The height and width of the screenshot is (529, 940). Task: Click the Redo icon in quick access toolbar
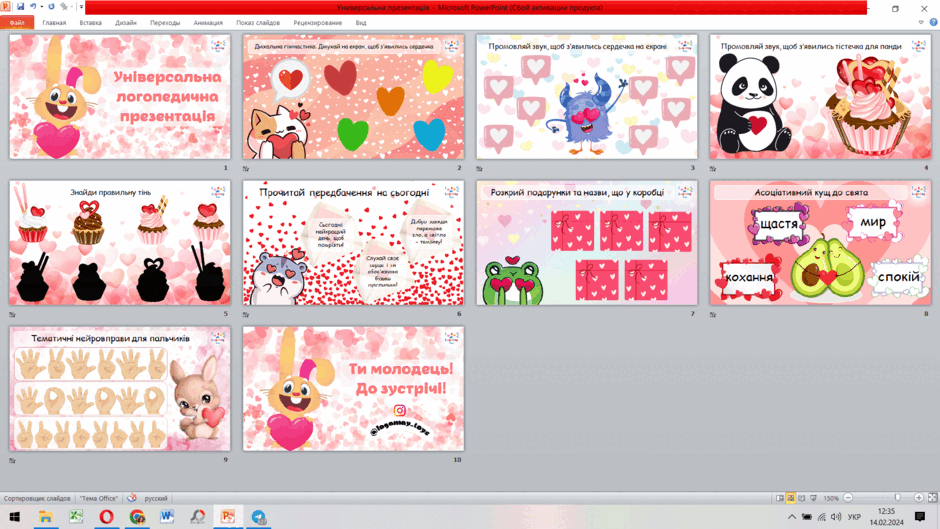tap(51, 7)
